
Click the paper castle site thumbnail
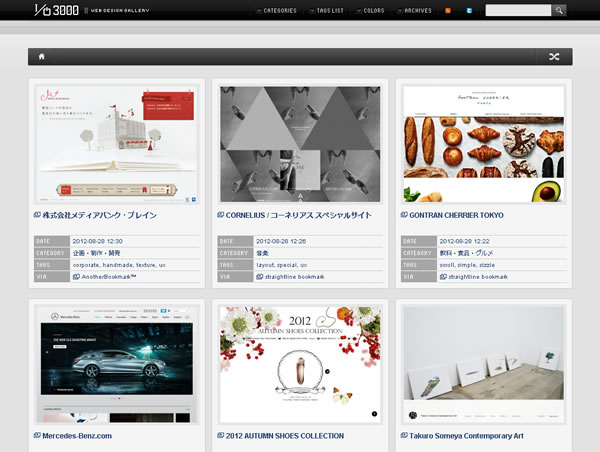click(x=117, y=144)
